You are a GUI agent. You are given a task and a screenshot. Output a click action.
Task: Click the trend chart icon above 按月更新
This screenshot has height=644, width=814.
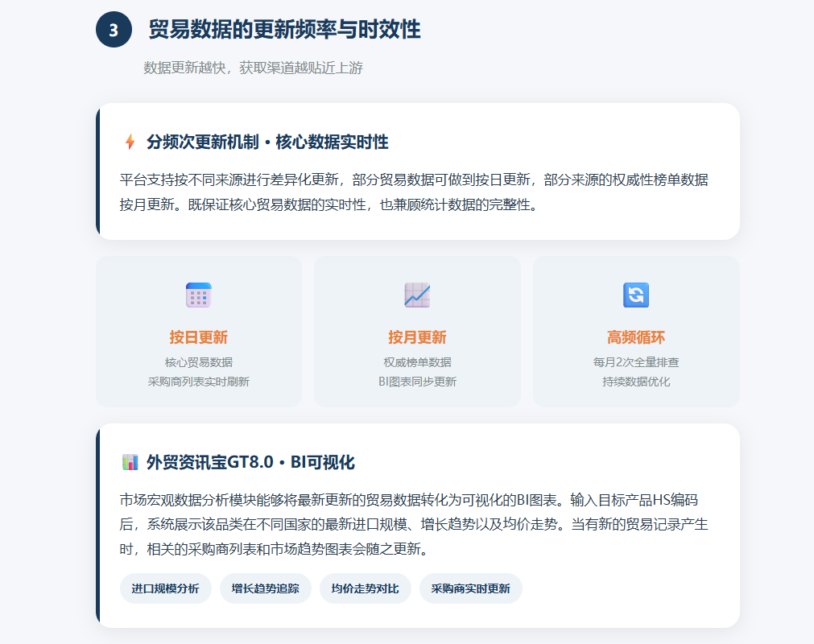pos(417,295)
